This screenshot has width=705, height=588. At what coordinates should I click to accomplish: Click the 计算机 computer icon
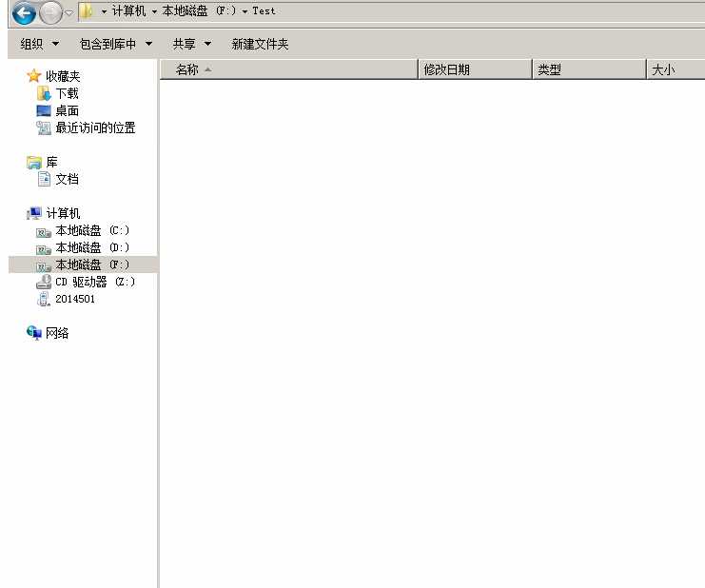click(x=34, y=213)
